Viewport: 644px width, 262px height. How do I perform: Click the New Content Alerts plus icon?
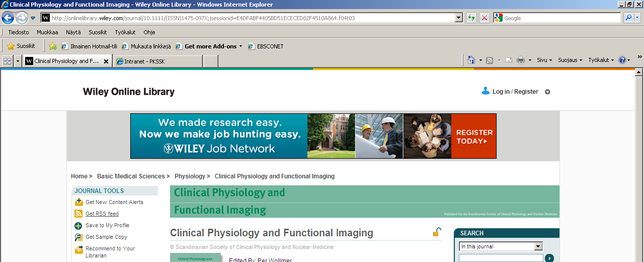click(78, 202)
